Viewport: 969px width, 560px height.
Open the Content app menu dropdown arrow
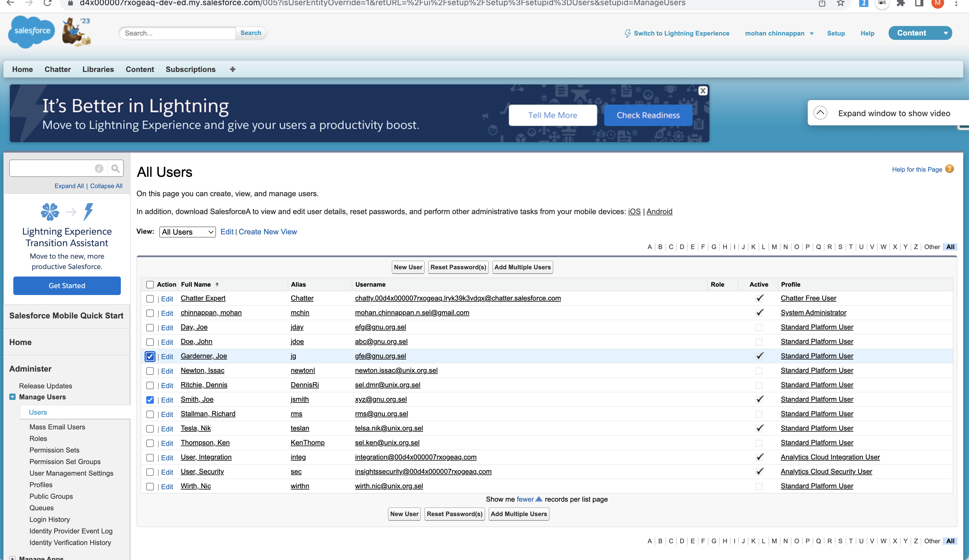tap(946, 33)
